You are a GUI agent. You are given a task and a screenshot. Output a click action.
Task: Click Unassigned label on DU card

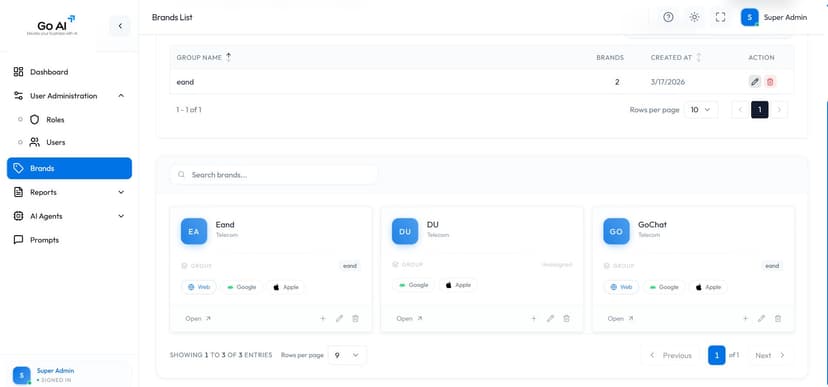pos(557,265)
